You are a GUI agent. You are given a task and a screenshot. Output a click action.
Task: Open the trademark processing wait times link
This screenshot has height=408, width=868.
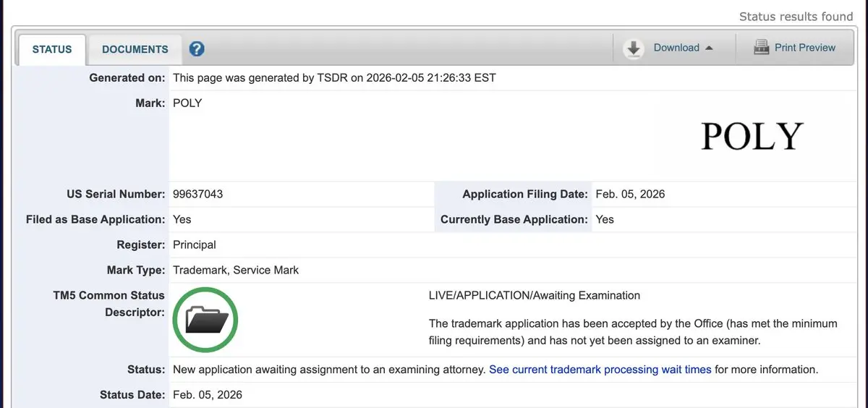[600, 370]
